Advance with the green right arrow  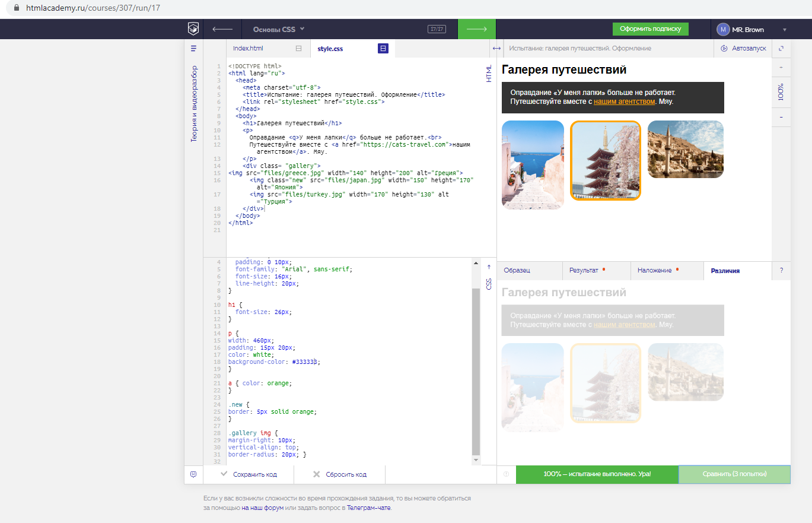point(476,29)
